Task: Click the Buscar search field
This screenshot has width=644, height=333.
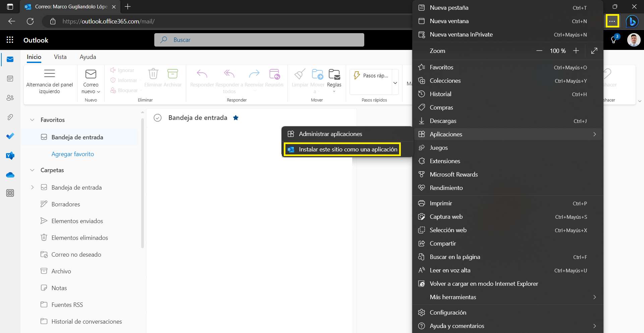Action: click(259, 40)
